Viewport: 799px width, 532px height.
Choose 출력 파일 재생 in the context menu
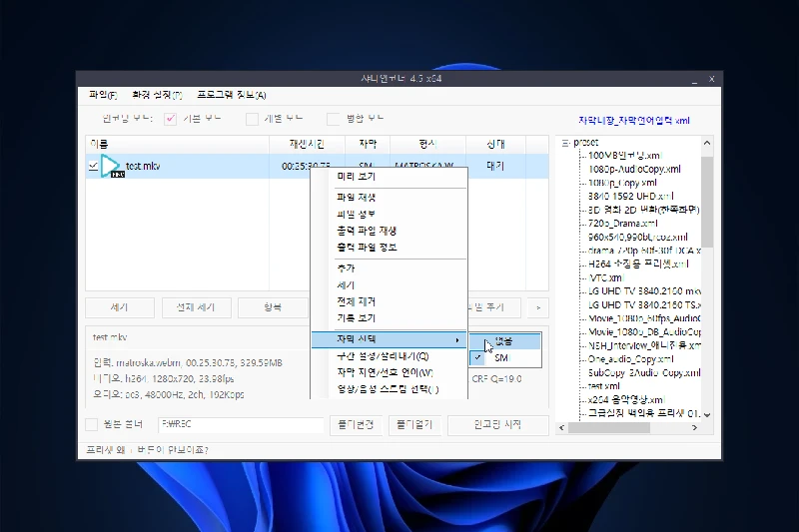coord(390,231)
